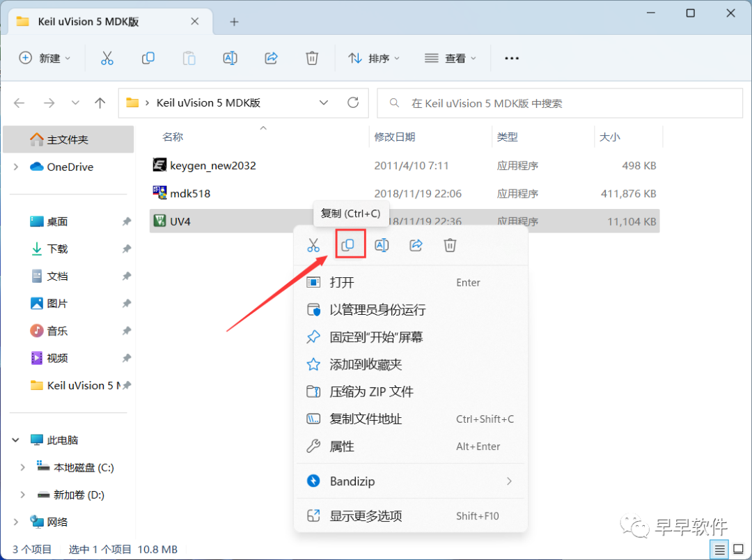This screenshot has height=560, width=752.
Task: Copy UV4 using the copy icon
Action: [350, 244]
